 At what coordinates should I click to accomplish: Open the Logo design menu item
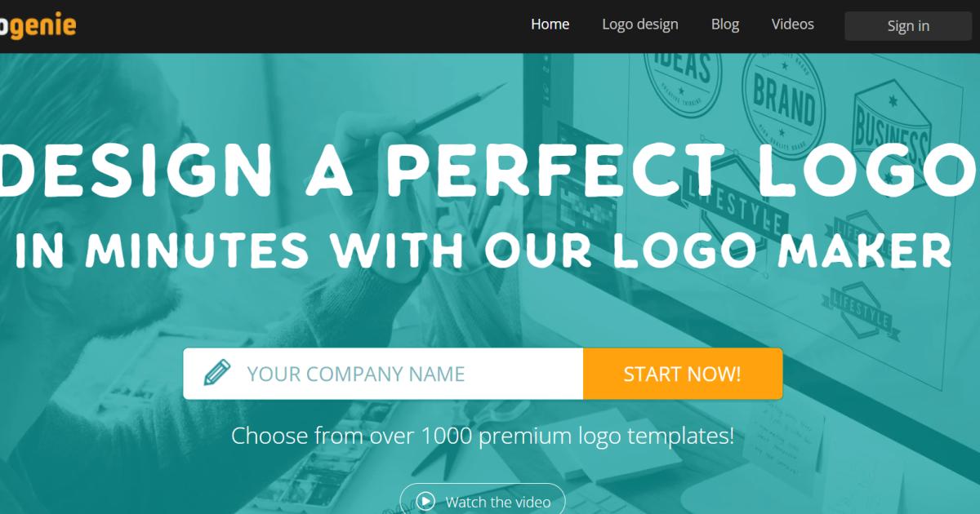(640, 24)
